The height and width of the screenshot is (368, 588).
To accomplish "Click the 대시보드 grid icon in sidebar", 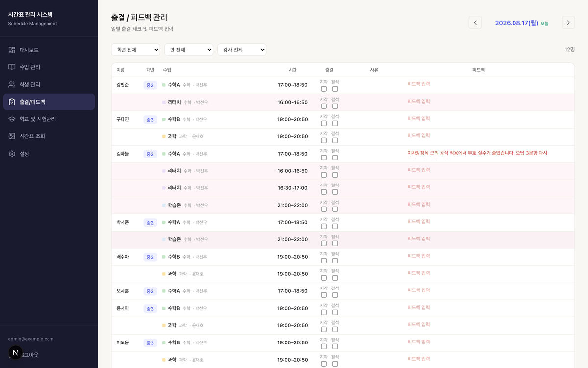I will tap(12, 50).
